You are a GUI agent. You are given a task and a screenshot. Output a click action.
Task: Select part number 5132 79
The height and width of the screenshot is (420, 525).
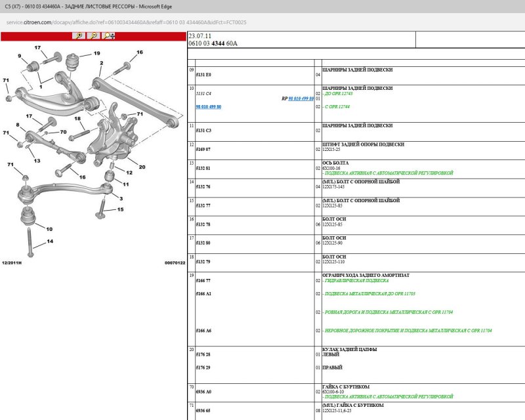(203, 262)
